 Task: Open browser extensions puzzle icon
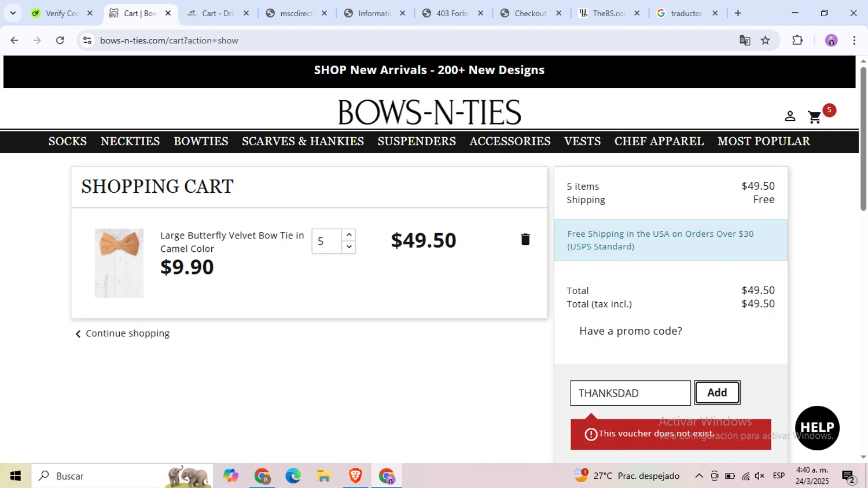[797, 41]
